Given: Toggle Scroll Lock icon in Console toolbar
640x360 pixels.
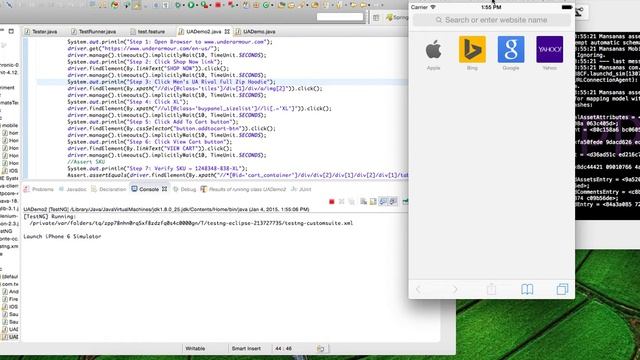Looking at the screenshot, I should click(x=373, y=202).
